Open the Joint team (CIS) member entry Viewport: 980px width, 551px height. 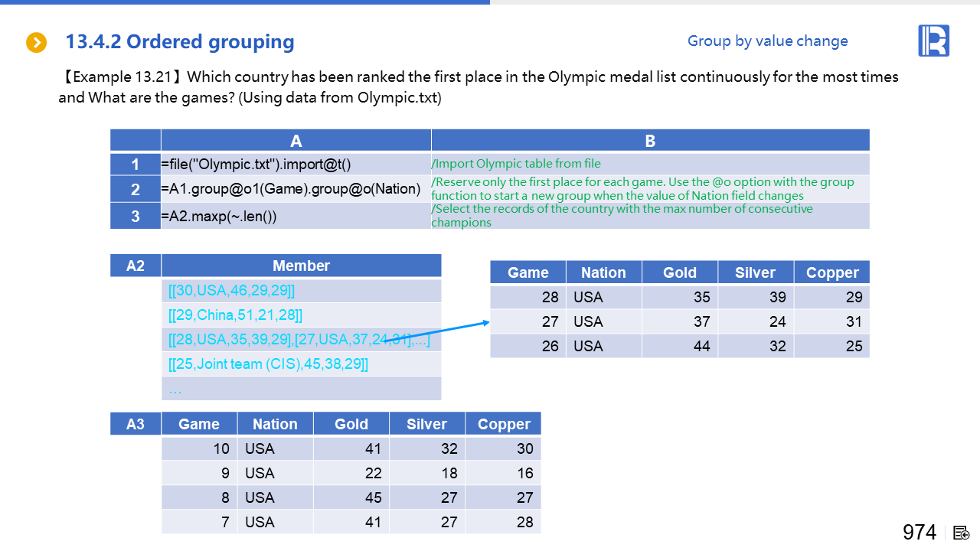(268, 364)
